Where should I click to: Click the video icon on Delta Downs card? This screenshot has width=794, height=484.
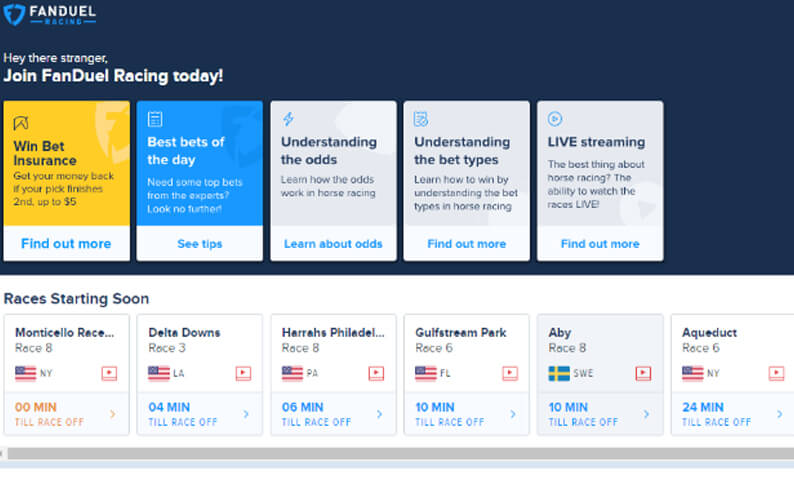point(243,374)
